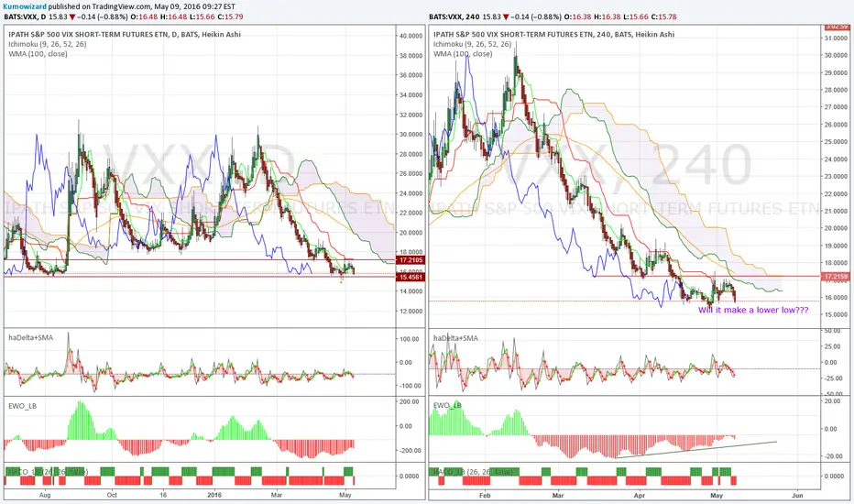Select the 240 chart title ending '240, BATS, Heikin Ashi'
Image resolution: width=854 pixels, height=504 pixels.
[553, 34]
